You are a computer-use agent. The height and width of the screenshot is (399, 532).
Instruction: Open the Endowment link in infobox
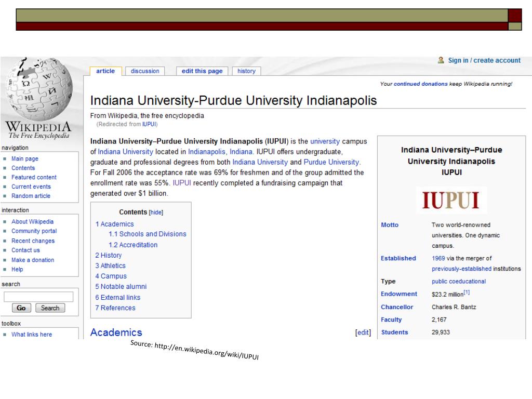(399, 294)
